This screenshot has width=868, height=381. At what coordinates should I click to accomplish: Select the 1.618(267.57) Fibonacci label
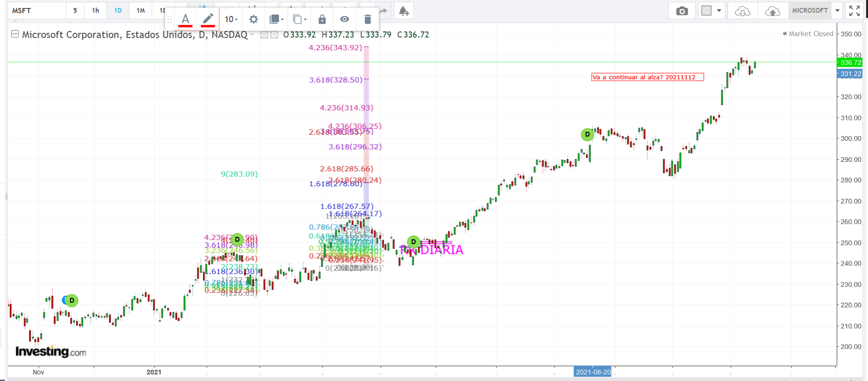tap(347, 206)
